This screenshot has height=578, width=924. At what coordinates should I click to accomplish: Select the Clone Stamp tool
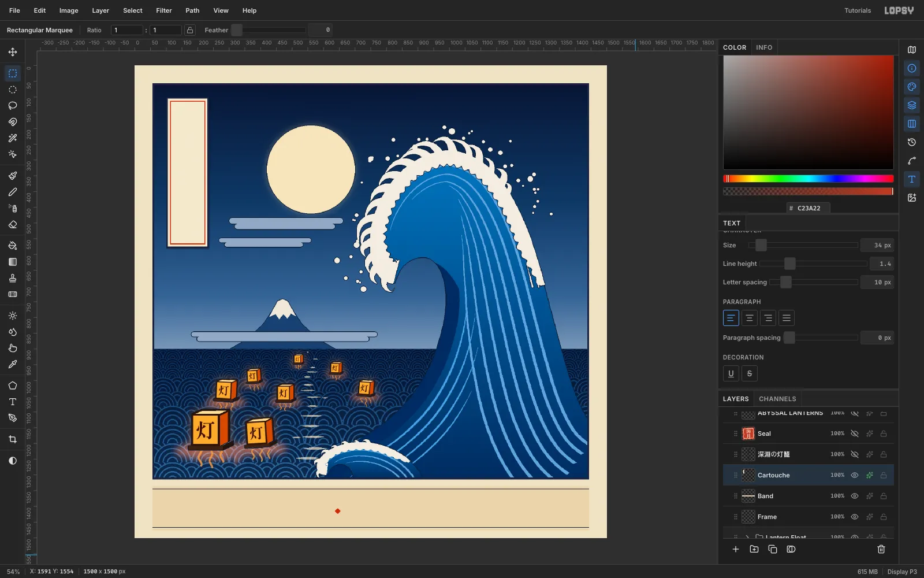(13, 278)
